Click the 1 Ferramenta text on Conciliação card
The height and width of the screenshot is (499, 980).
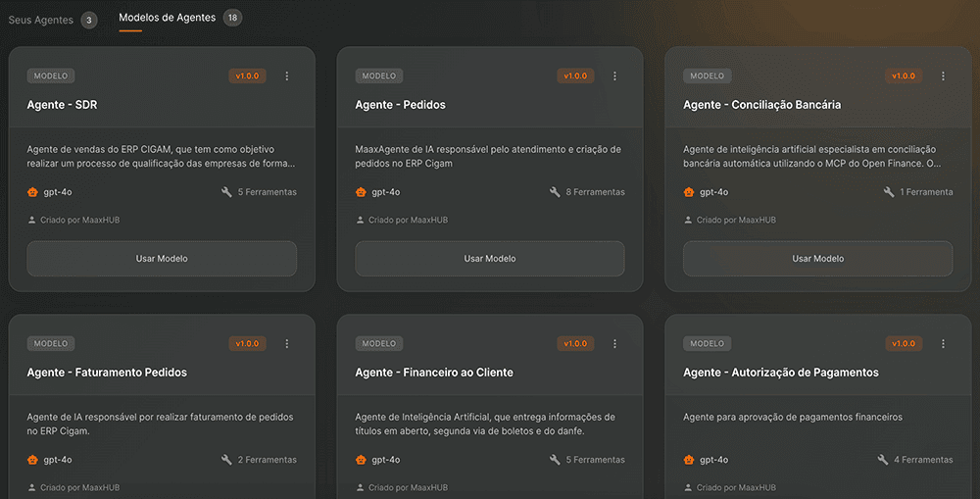pyautogui.click(x=926, y=192)
